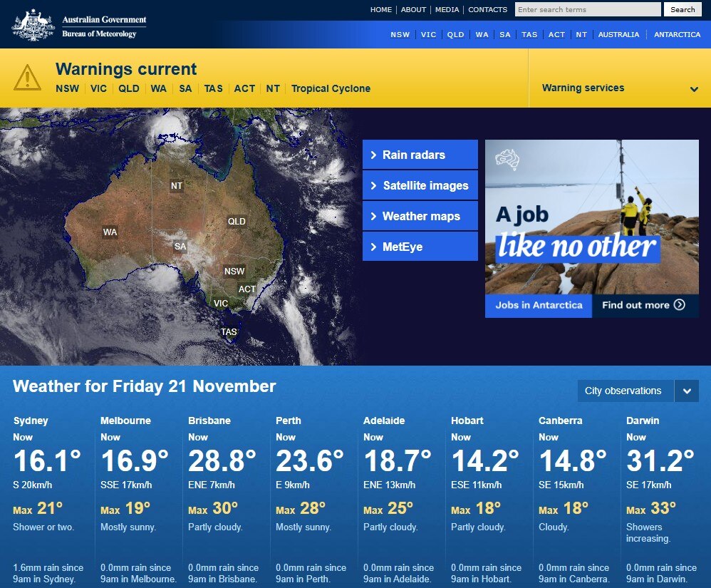Expand City observations selector
The width and height of the screenshot is (711, 588).
(626, 391)
